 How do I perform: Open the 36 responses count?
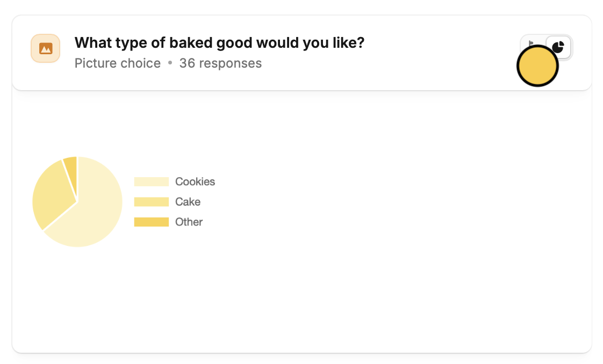[220, 63]
